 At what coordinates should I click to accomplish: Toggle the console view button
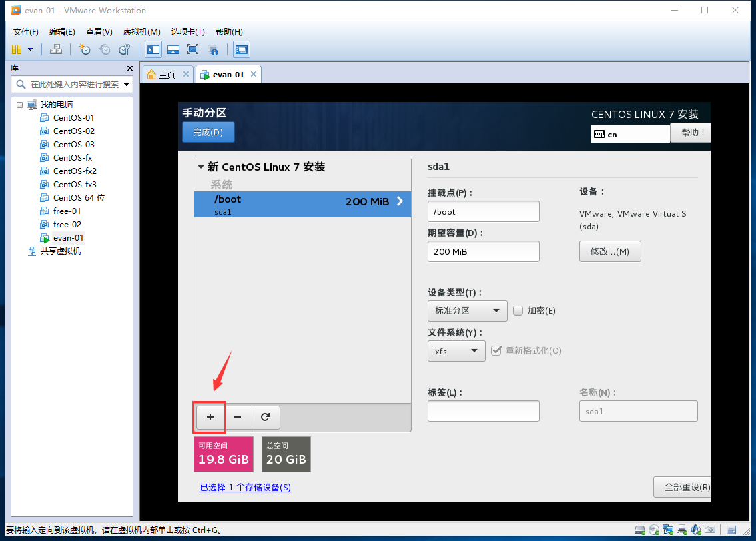(242, 49)
